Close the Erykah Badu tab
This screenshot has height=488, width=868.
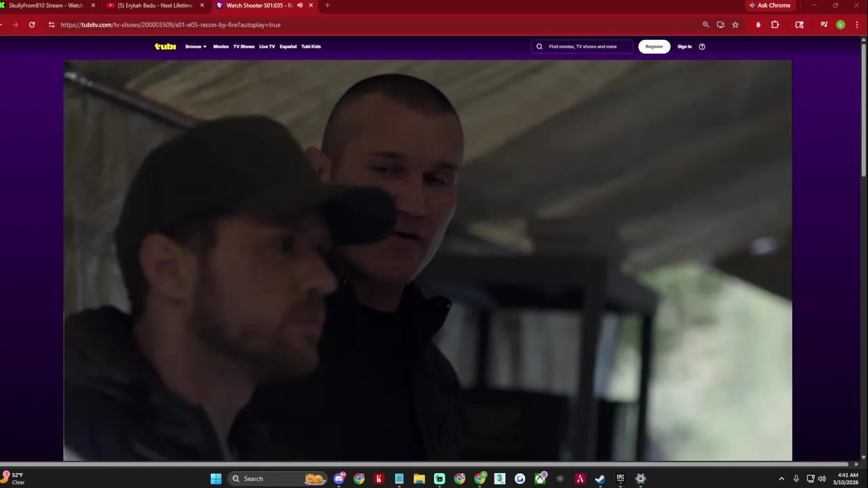click(x=202, y=5)
